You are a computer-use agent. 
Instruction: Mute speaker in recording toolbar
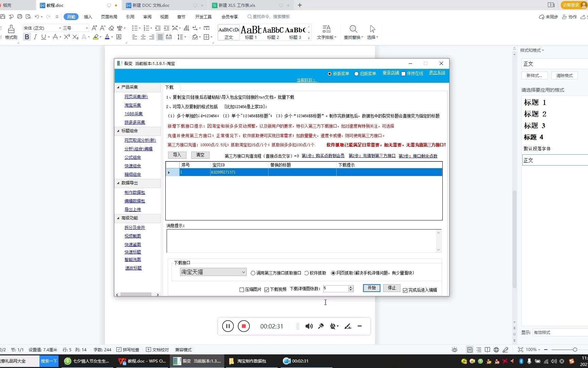tap(309, 326)
